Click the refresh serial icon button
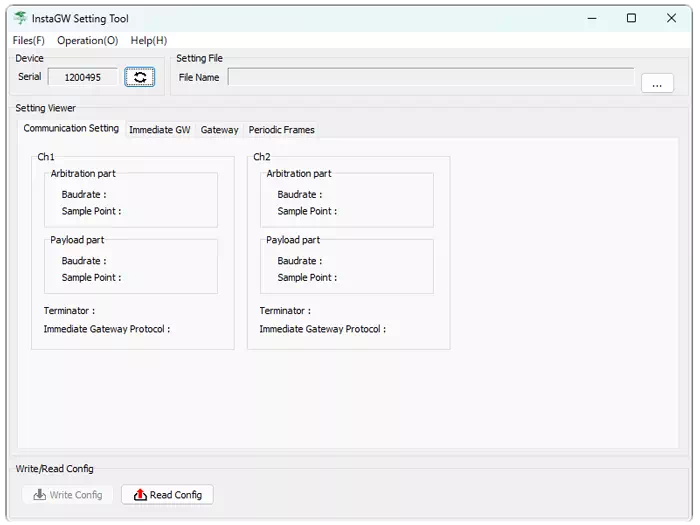This screenshot has height=525, width=700. click(140, 77)
